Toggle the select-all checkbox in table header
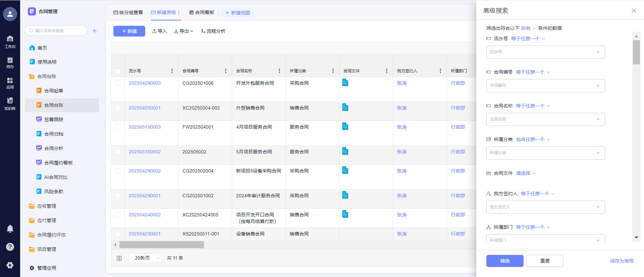The width and height of the screenshot is (644, 277). tap(118, 71)
